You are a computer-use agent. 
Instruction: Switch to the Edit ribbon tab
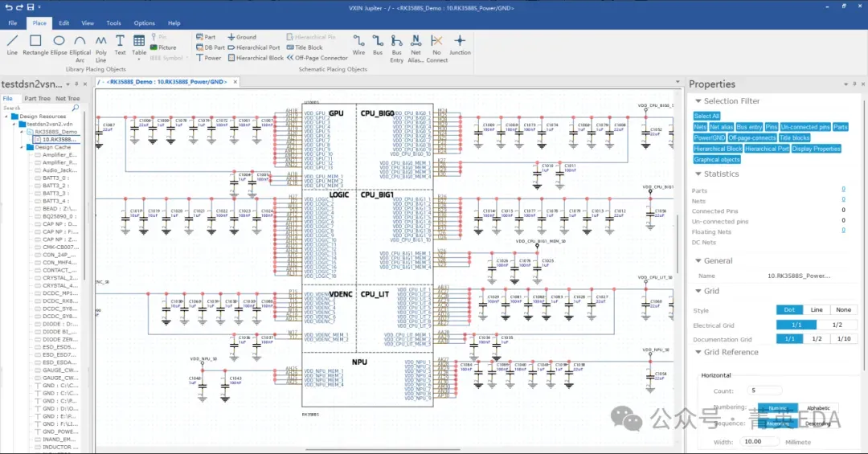click(x=64, y=23)
